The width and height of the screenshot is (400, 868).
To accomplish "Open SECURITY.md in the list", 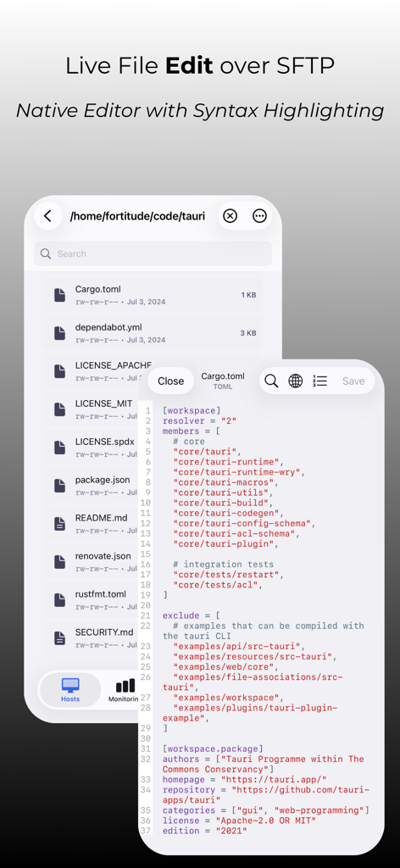I will click(92, 639).
